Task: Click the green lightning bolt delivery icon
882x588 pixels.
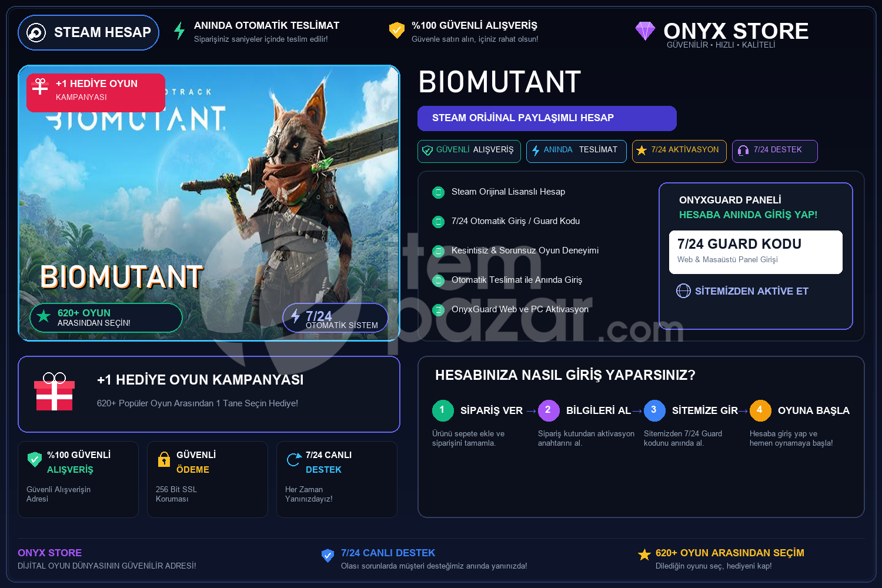Action: (x=179, y=31)
